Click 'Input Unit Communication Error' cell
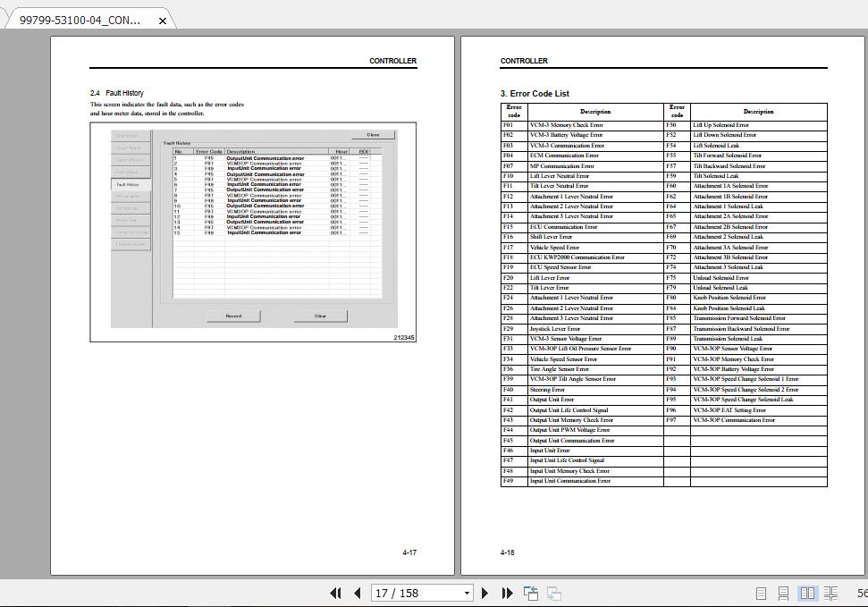Image resolution: width=868 pixels, height=607 pixels. pos(595,481)
